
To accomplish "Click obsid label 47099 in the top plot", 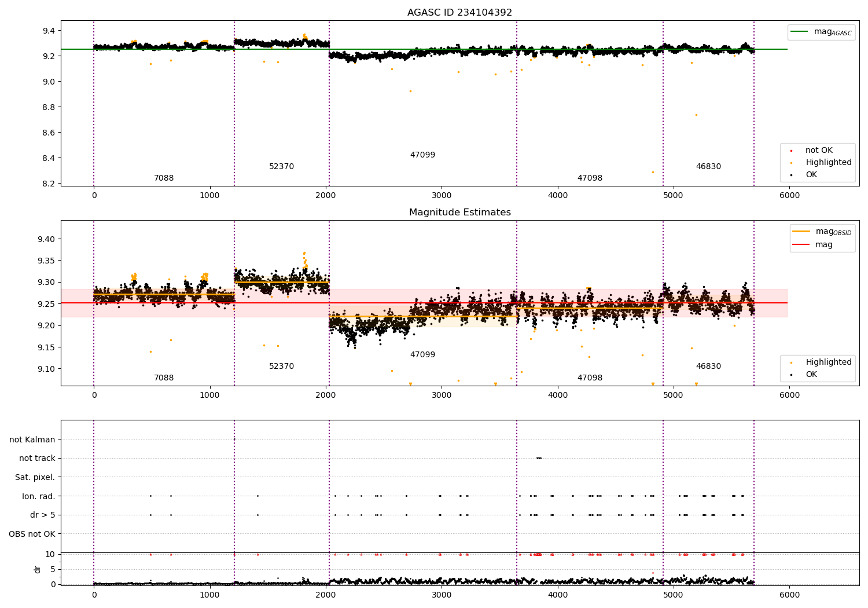I will pyautogui.click(x=422, y=155).
